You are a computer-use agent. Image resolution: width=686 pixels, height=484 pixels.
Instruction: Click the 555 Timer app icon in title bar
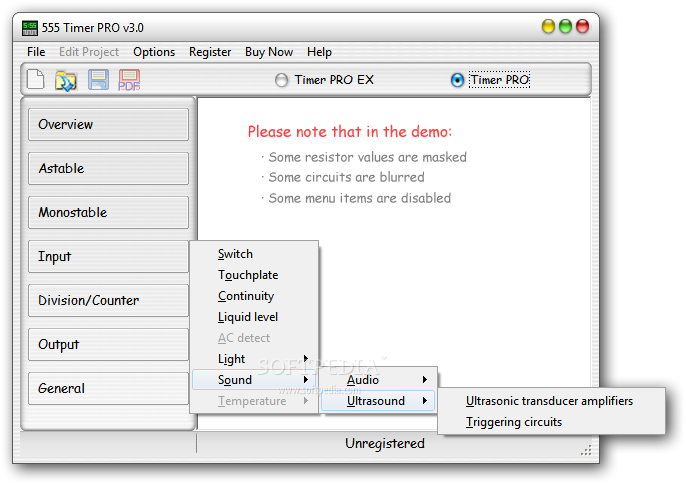pos(30,28)
